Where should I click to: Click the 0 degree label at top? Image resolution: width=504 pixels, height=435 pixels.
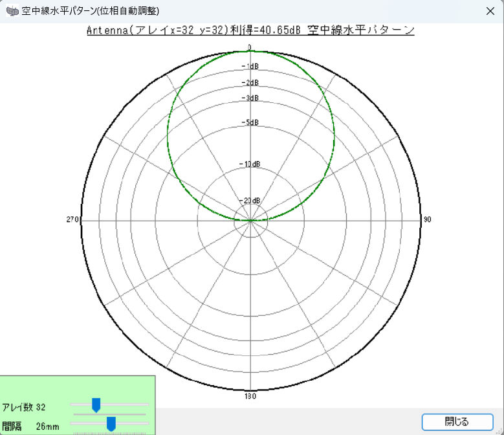click(250, 47)
